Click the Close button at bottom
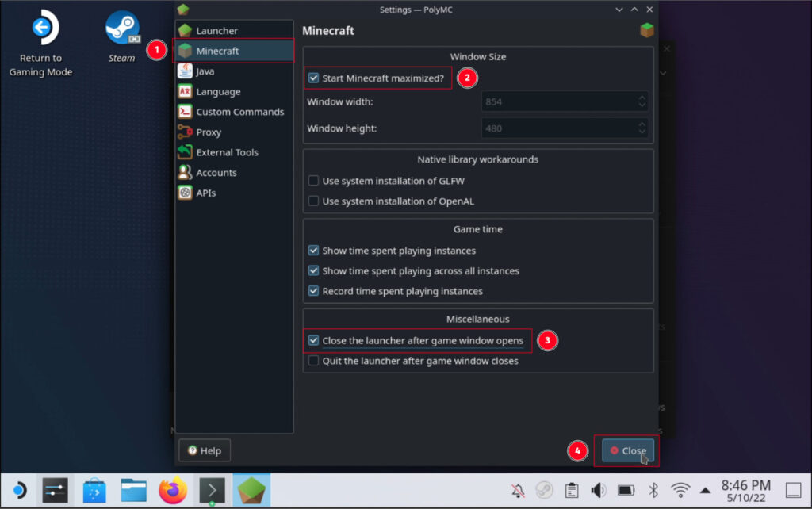 click(628, 450)
